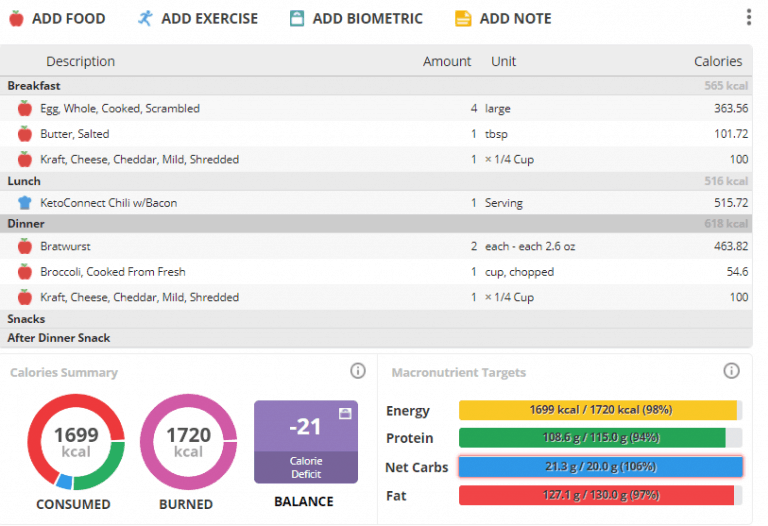Click the small icon on Balance card
The image size is (768, 526).
pos(345,412)
